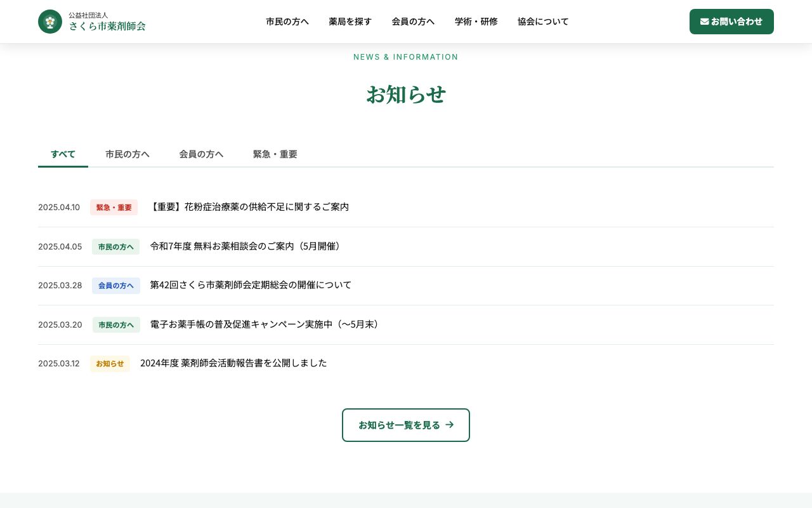
Task: Click the envelope icon on the contact button
Action: click(x=705, y=21)
